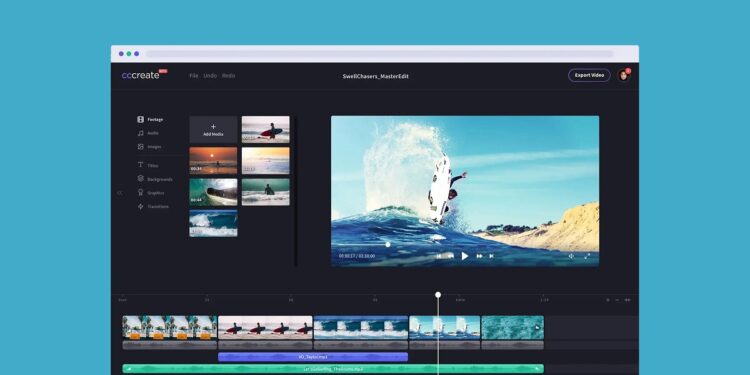Collapse the sidebar with double-chevron
Image resolution: width=750 pixels, height=375 pixels.
coord(120,193)
